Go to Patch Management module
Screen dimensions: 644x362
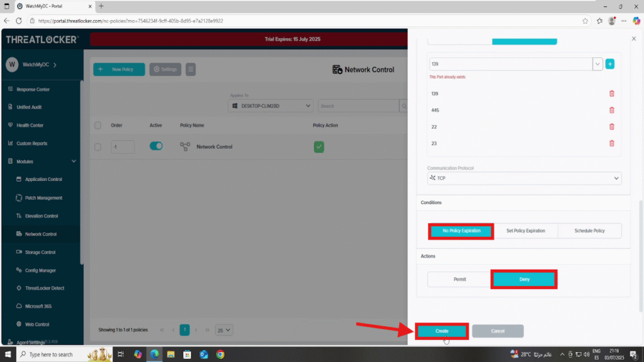[43, 198]
